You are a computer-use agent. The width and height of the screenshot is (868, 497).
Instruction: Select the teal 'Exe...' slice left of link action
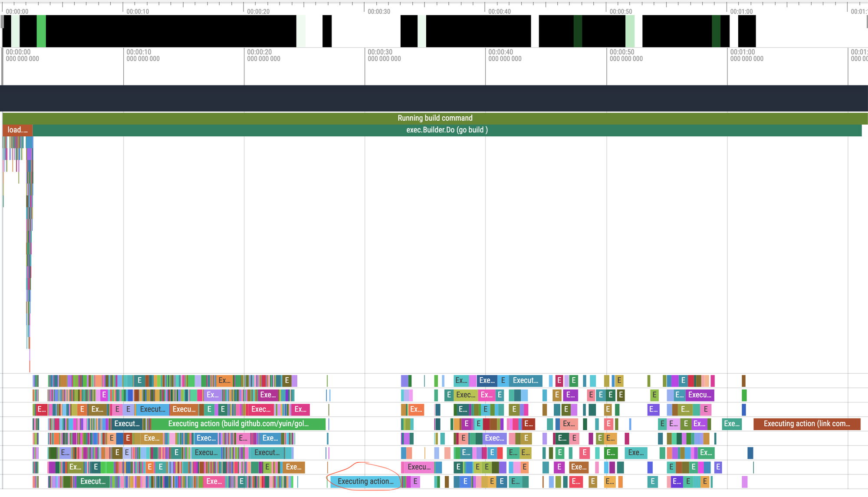click(732, 424)
